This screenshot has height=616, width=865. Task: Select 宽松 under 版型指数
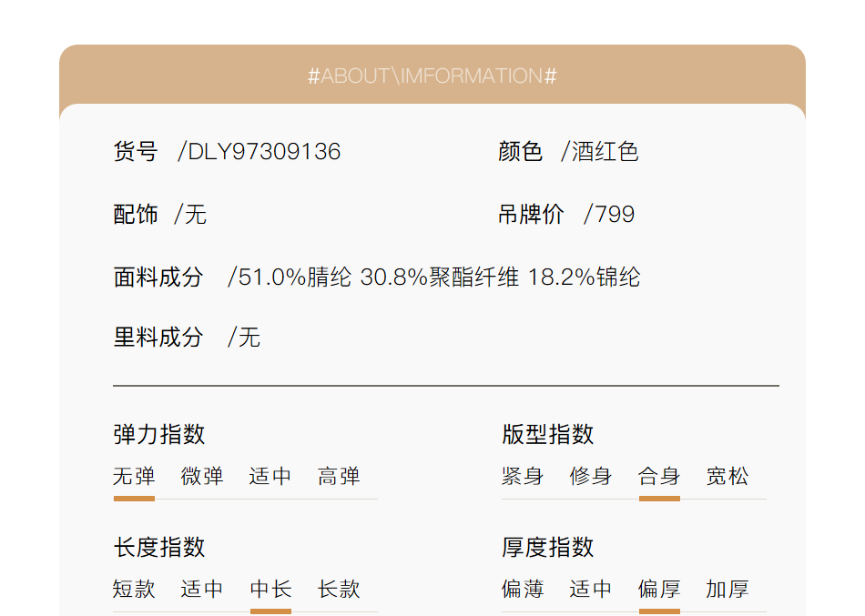[x=728, y=477]
